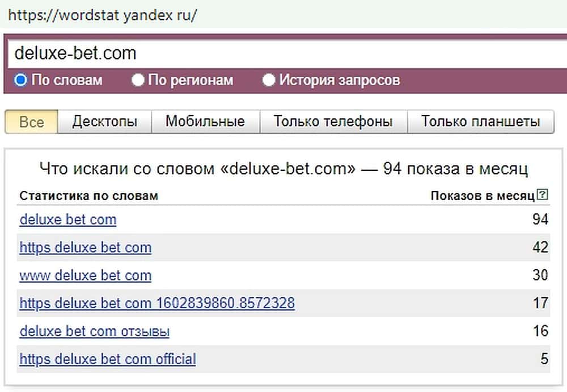Open the 'Десктопы' tab
Screen dimensions: 567x392
(x=105, y=122)
